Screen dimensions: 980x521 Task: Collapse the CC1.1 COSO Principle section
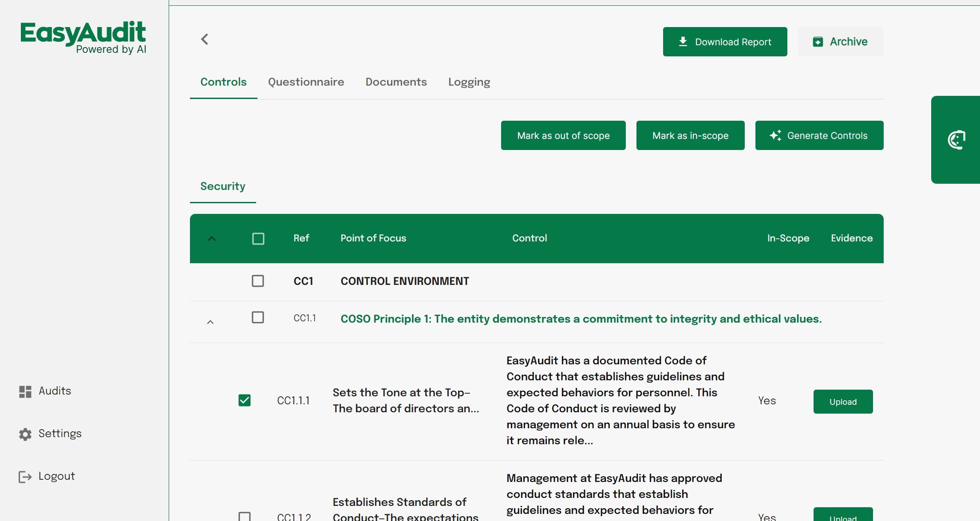pos(211,321)
